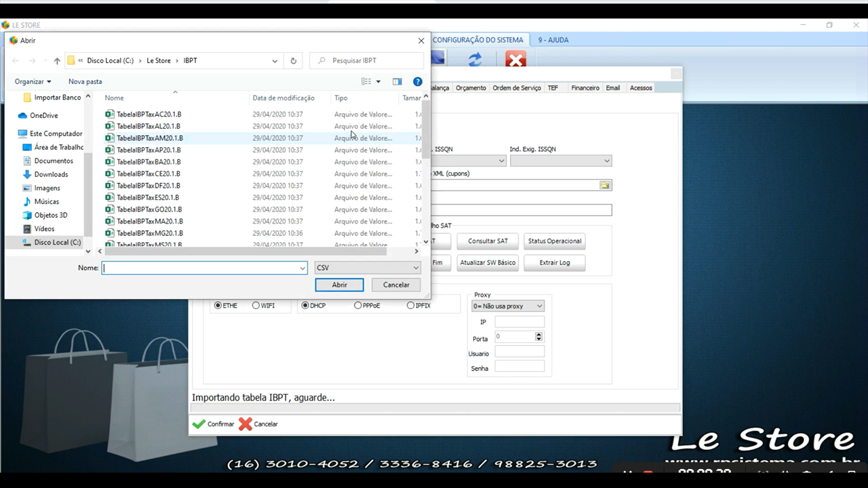Select file TabelaIBPTaxAP20.1.B

click(149, 150)
